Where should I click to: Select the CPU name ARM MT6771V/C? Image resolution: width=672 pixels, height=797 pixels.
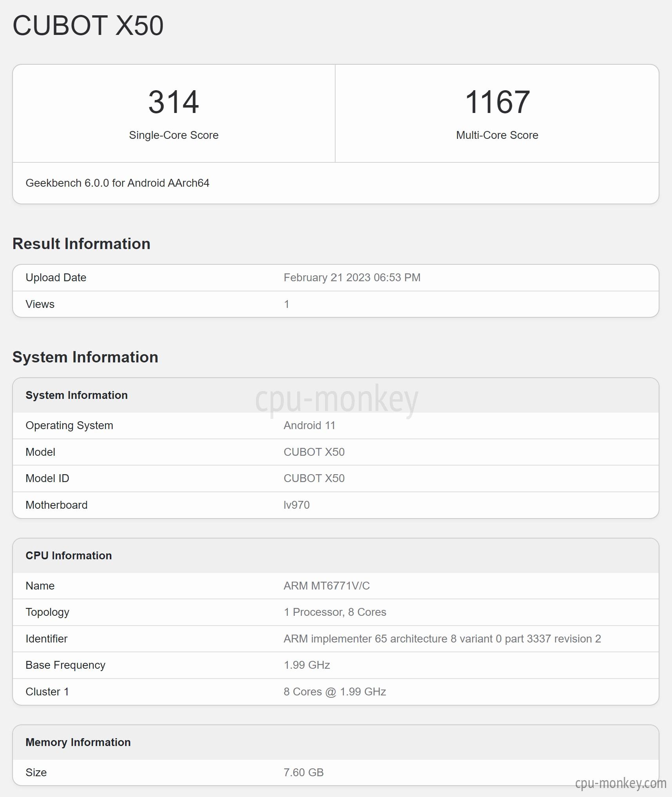tap(327, 586)
